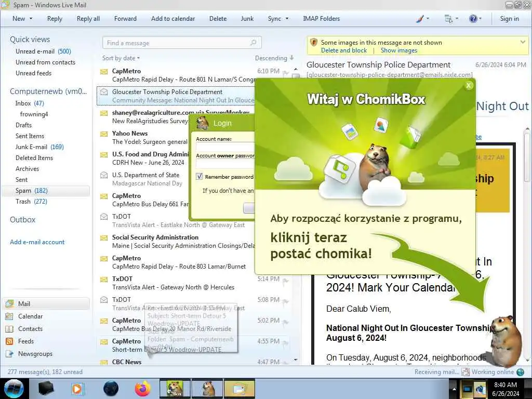
Task: Select the Deleted Items folder
Action: coord(34,158)
